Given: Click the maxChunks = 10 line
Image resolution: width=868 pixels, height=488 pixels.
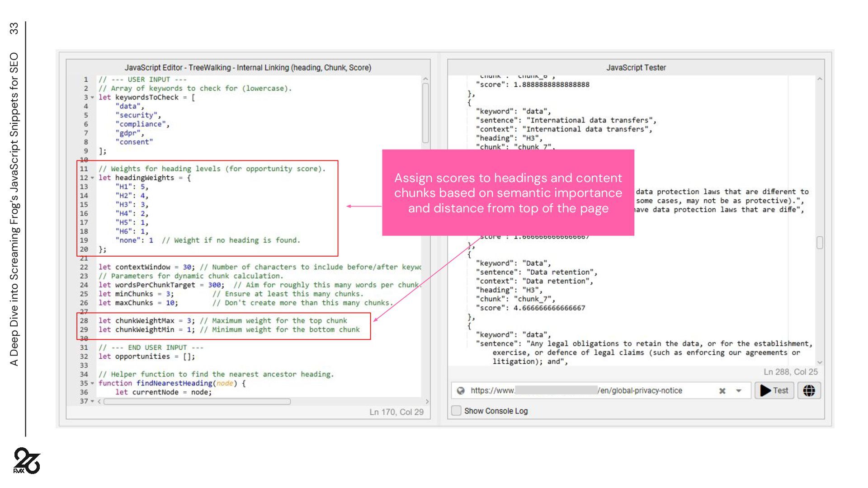Looking at the screenshot, I should coord(246,303).
